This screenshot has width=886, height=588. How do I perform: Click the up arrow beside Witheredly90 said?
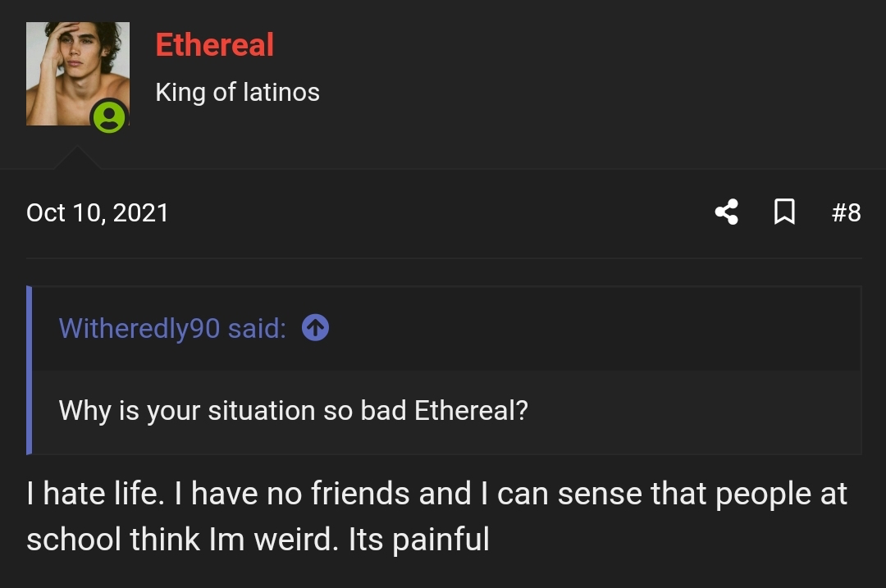click(x=316, y=328)
